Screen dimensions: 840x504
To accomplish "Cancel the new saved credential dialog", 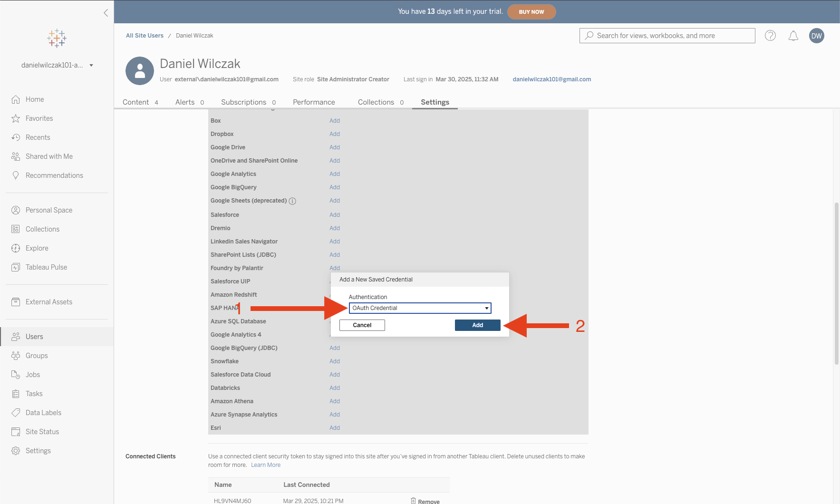I will tap(362, 325).
